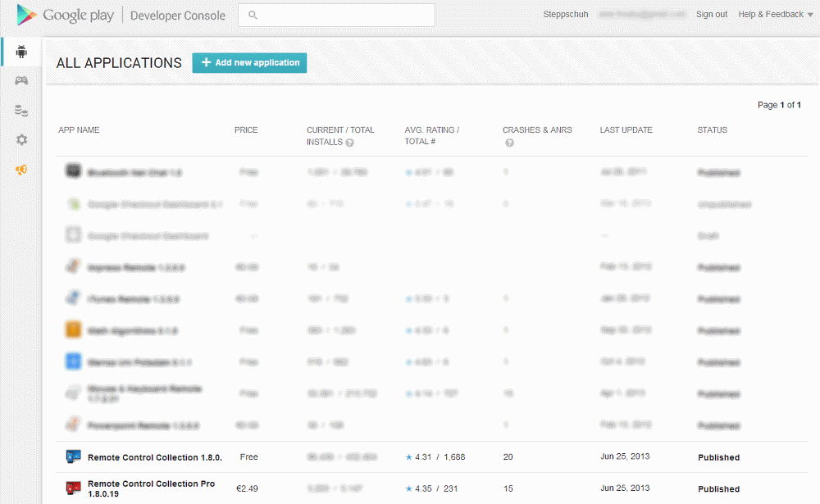Open Help & Feedback dropdown
Image resolution: width=820 pixels, height=504 pixels.
coord(776,15)
